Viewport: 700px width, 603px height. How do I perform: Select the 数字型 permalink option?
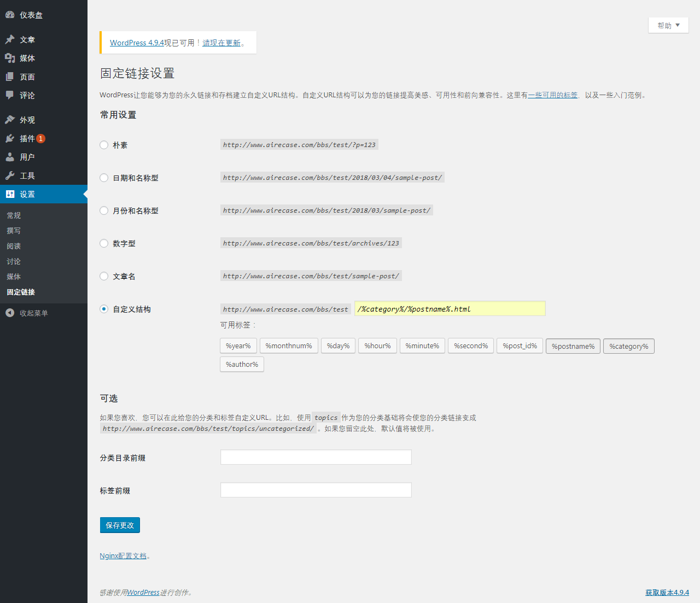104,243
